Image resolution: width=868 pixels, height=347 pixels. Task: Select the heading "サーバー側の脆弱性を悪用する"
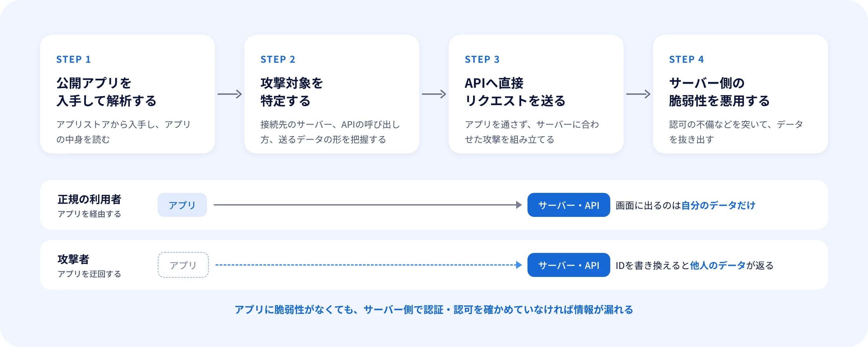(719, 92)
